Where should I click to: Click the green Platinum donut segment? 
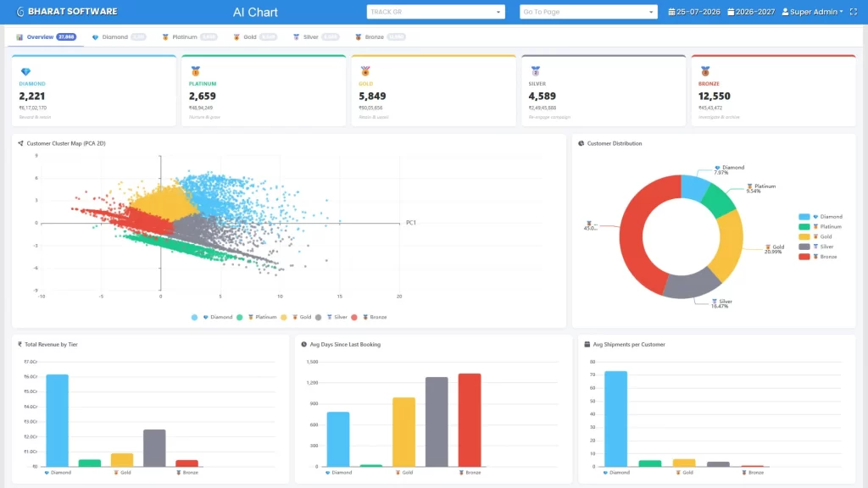point(720,200)
